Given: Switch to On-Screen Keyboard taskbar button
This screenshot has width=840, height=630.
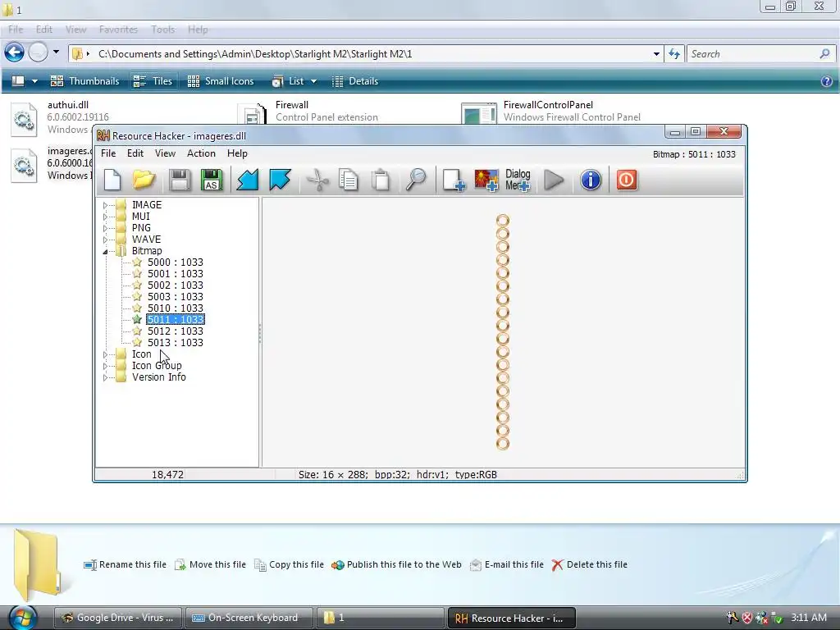Looking at the screenshot, I should 249,618.
